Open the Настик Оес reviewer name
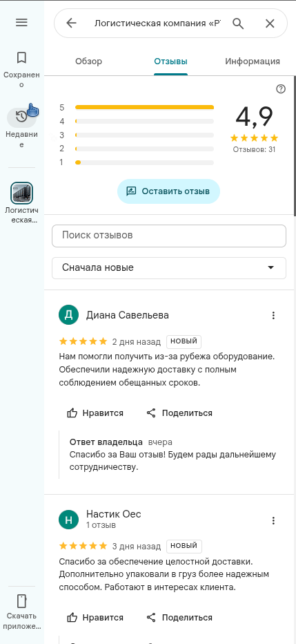 pos(114,514)
